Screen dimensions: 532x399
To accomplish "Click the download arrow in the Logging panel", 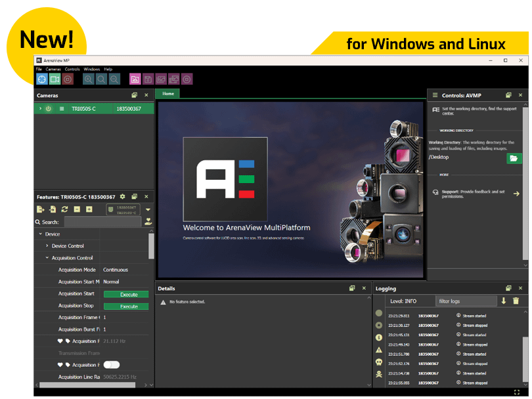I will 503,301.
